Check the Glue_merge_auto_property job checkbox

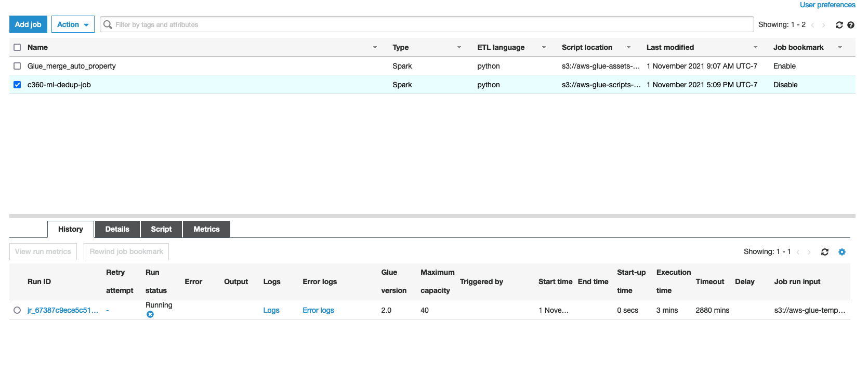(17, 66)
